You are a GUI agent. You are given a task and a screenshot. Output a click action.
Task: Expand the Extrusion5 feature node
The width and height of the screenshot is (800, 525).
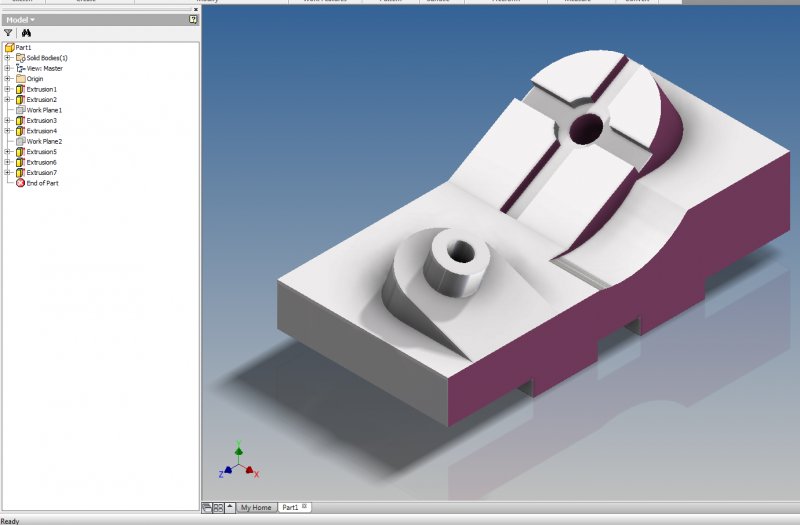(x=7, y=152)
